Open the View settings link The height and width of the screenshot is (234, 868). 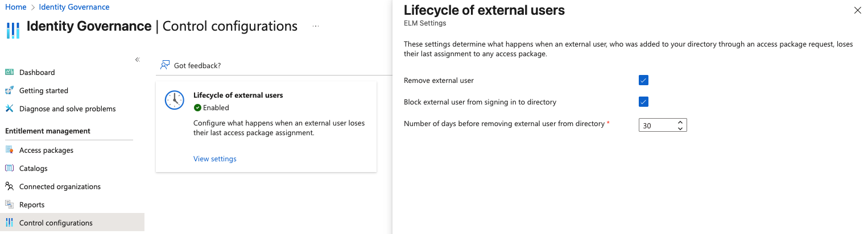(215, 158)
